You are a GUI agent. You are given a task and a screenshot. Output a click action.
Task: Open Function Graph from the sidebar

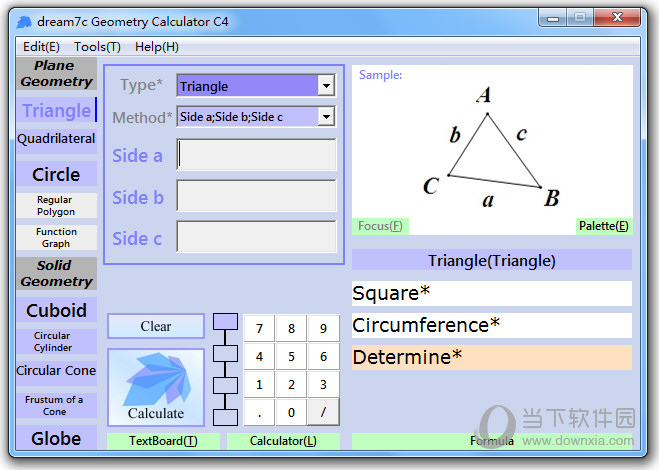coord(56,237)
